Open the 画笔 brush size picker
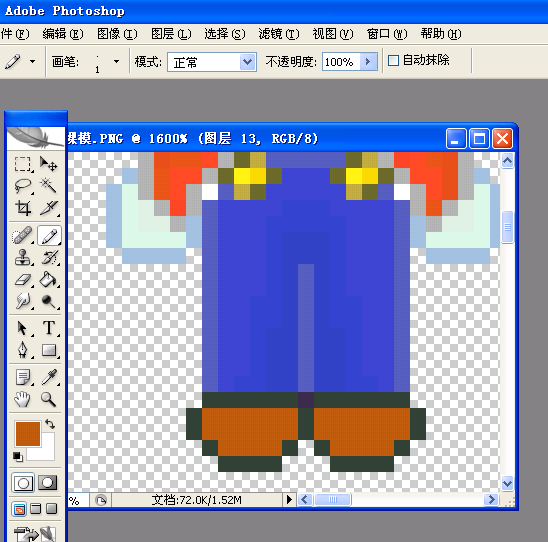 click(116, 62)
